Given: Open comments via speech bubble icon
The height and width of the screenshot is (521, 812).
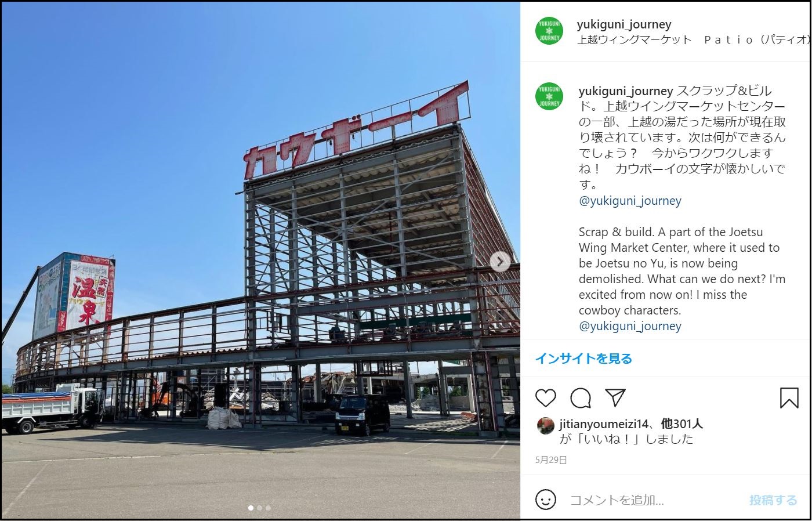Looking at the screenshot, I should coord(580,398).
